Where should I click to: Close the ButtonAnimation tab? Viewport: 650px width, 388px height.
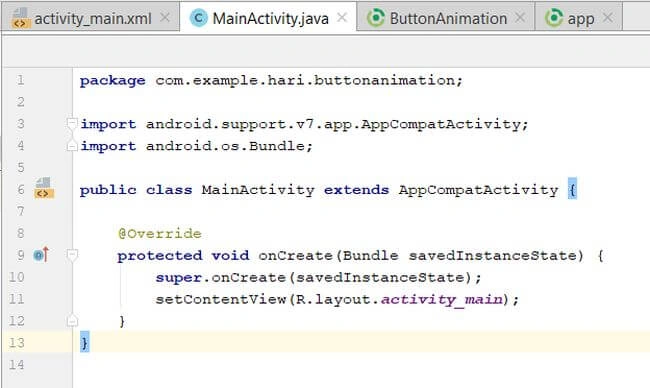[x=520, y=17]
